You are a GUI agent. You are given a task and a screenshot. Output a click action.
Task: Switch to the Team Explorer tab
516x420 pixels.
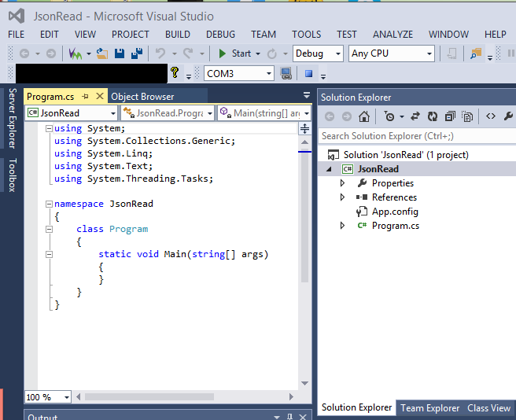coord(429,408)
